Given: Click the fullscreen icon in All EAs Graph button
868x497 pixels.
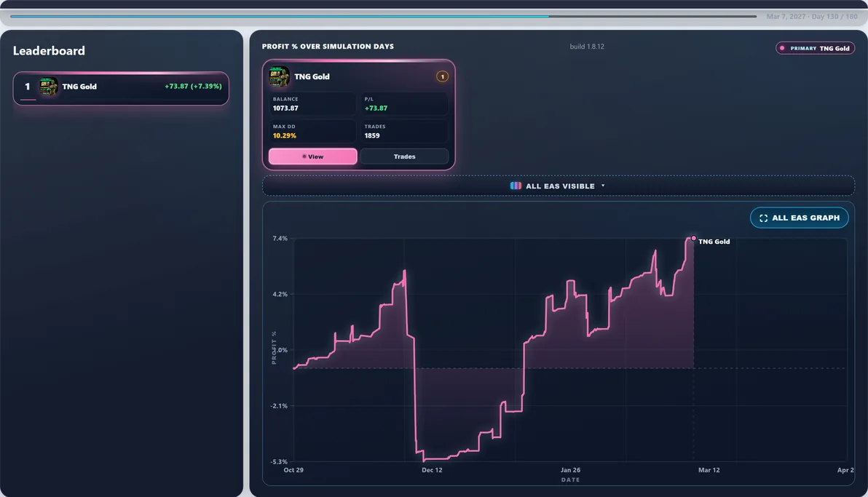Looking at the screenshot, I should (763, 218).
